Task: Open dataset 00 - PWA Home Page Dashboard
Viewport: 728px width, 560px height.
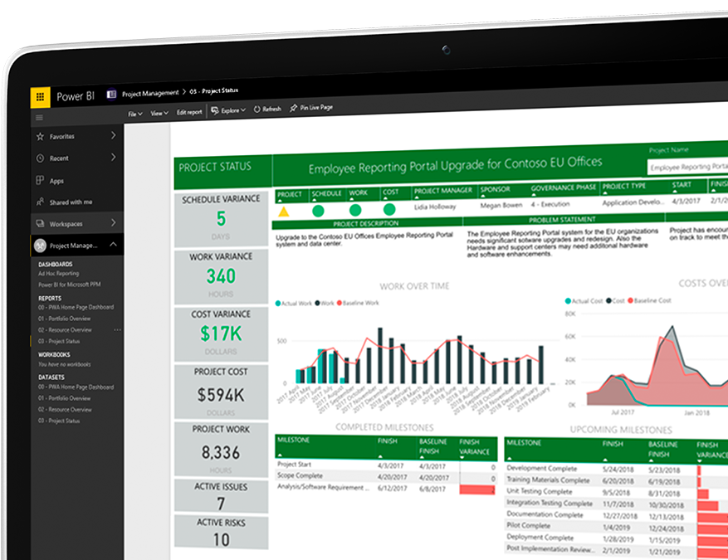Action: tap(76, 387)
